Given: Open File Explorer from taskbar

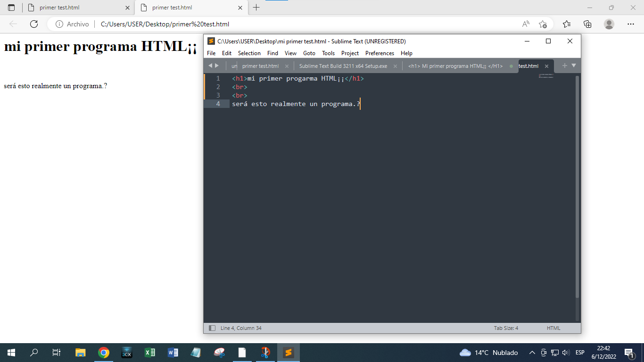Looking at the screenshot, I should click(x=81, y=353).
